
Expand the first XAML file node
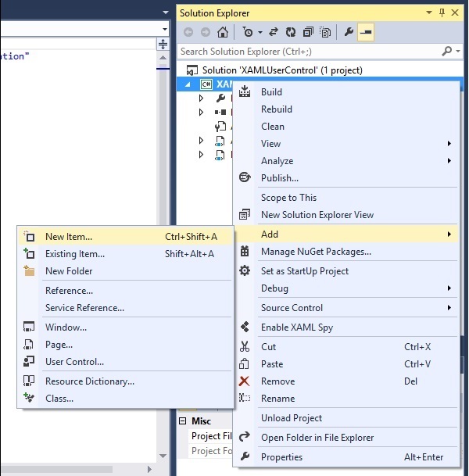coord(201,140)
